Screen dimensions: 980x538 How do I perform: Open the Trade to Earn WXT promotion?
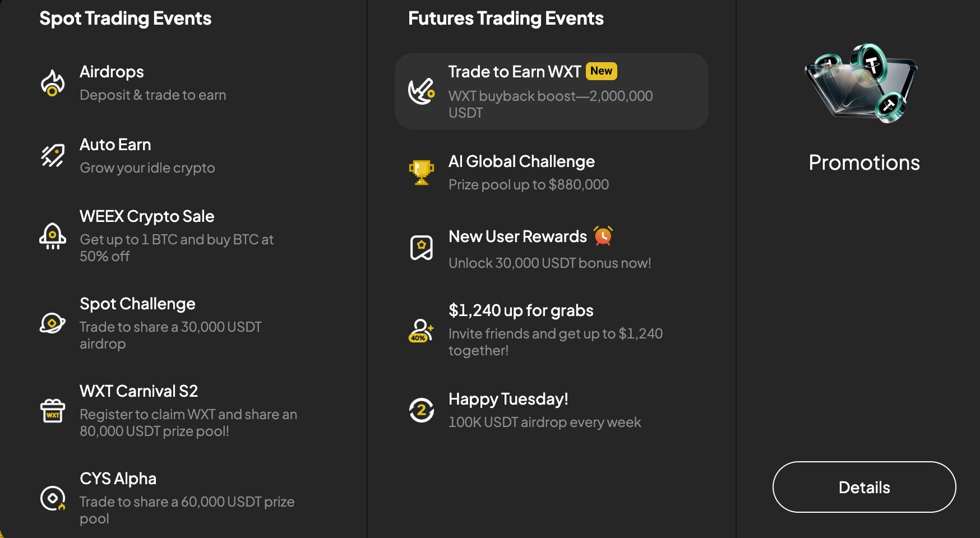551,91
